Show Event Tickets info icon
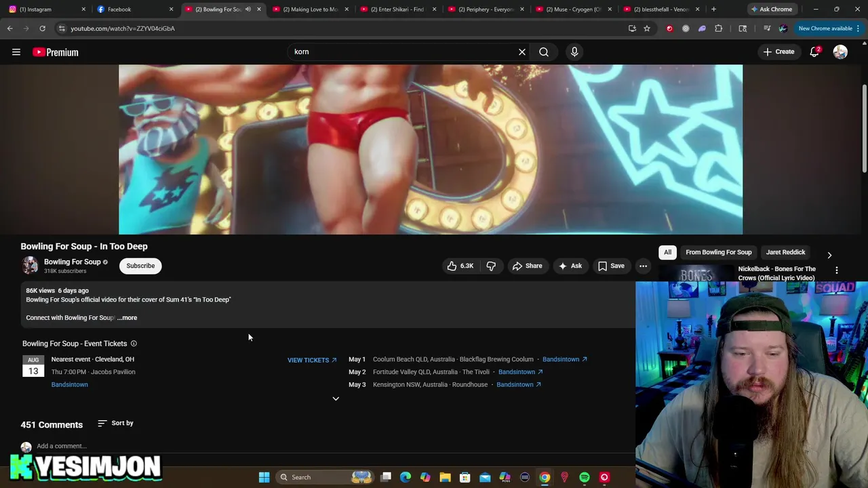Screen dimensions: 868x488 134,344
